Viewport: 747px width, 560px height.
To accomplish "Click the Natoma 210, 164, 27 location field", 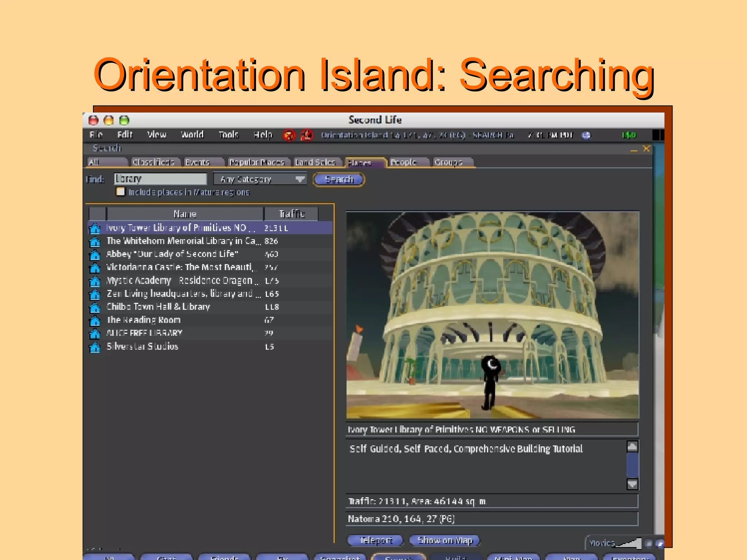I will [492, 519].
